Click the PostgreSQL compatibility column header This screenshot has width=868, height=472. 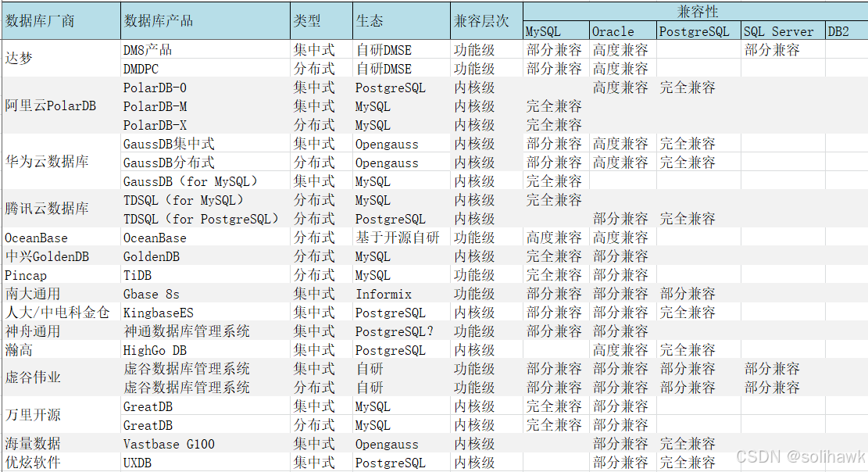tap(699, 31)
